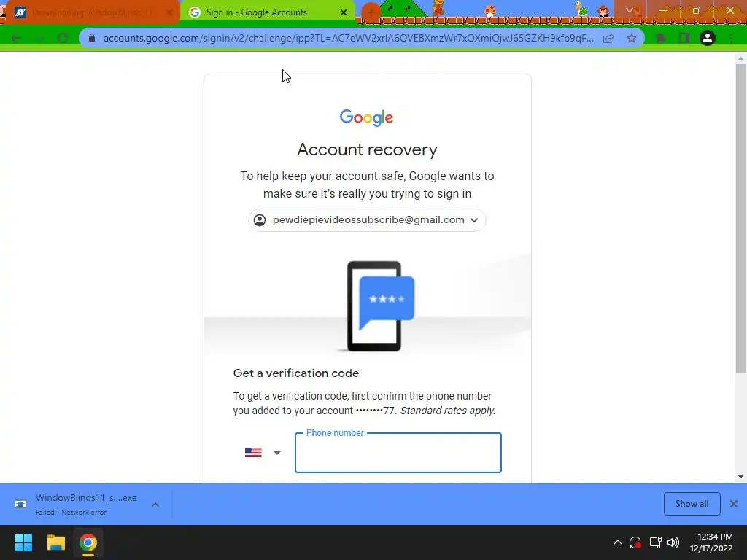This screenshot has width=747, height=560.
Task: Open the Chrome three-dot menu
Action: coord(731,38)
